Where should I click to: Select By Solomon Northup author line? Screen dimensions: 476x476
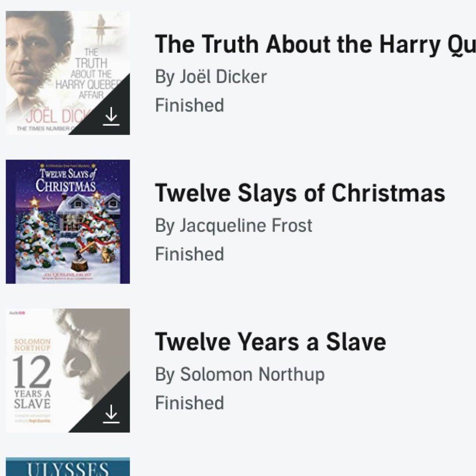(x=240, y=374)
